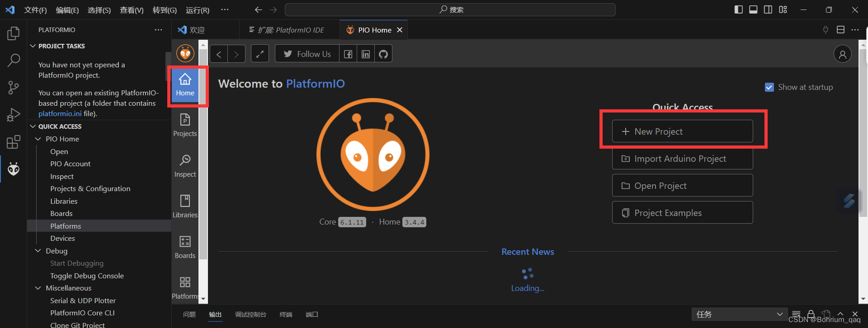Image resolution: width=868 pixels, height=328 pixels.
Task: Click the PIO Home forward arrow
Action: click(236, 54)
